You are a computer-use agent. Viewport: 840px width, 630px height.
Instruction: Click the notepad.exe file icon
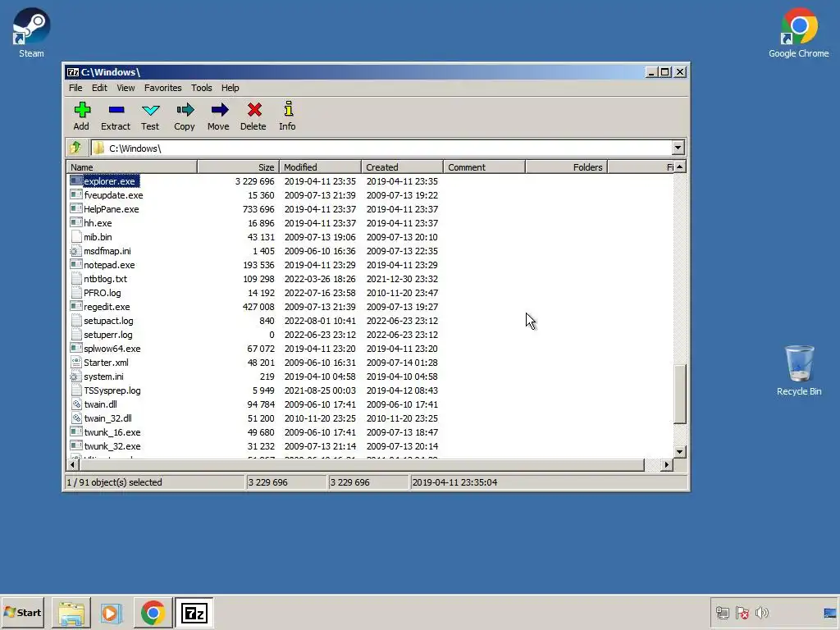(76, 265)
